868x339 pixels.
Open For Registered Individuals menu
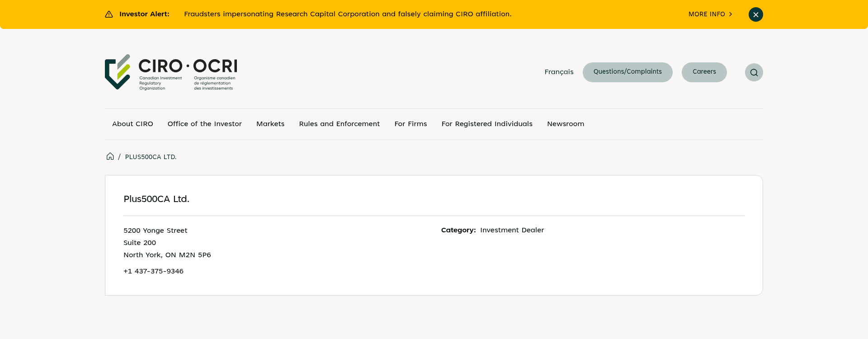click(487, 124)
